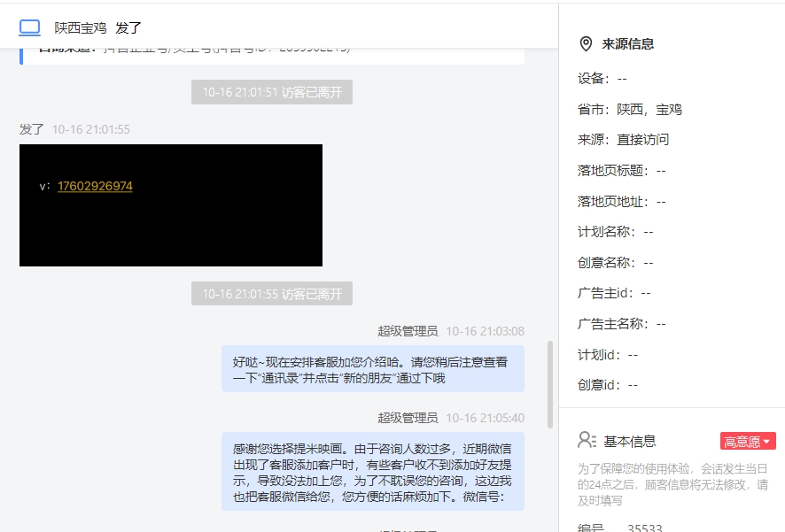Image resolution: width=785 pixels, height=532 pixels.
Task: Click the number value 35533
Action: coord(645,528)
